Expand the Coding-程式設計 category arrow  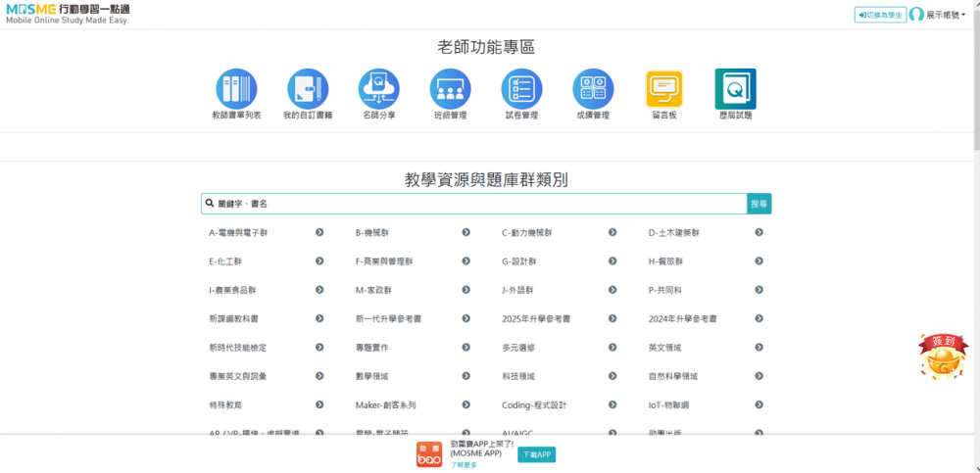pyautogui.click(x=612, y=404)
